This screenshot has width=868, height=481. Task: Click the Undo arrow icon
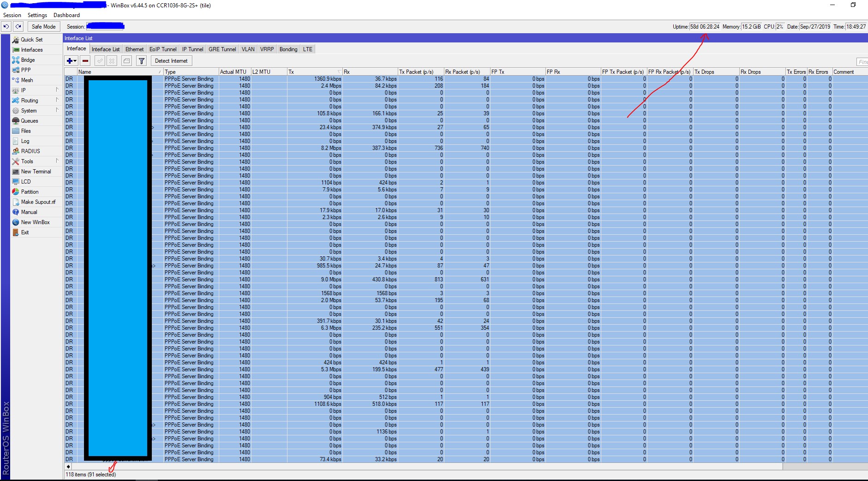tap(6, 27)
